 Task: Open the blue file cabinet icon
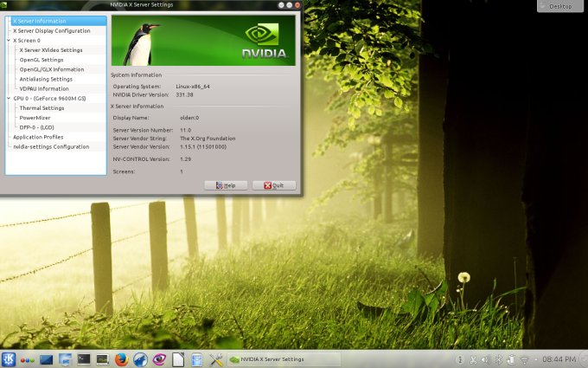pos(197,359)
